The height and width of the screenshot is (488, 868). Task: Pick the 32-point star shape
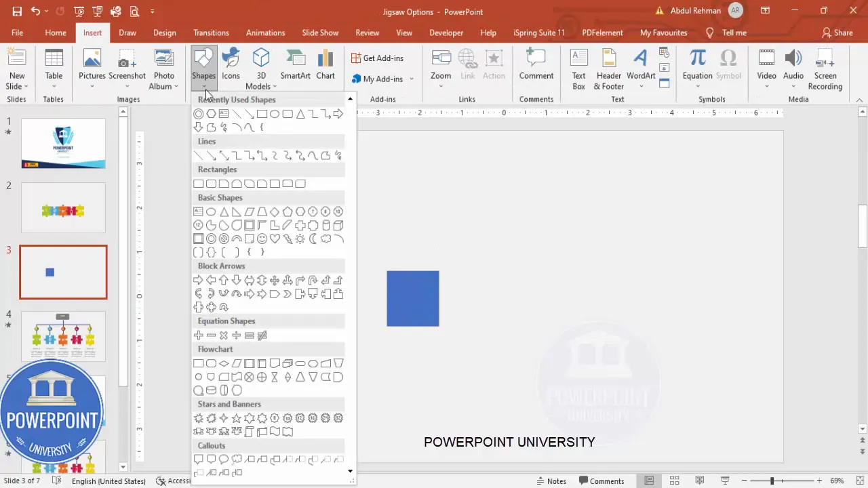click(338, 418)
